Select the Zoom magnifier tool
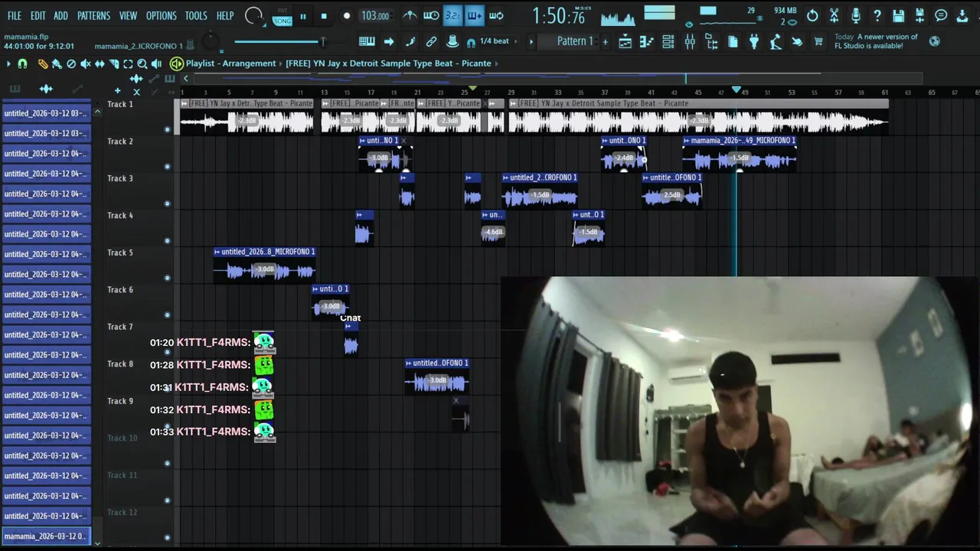This screenshot has width=980, height=551. pyautogui.click(x=142, y=64)
